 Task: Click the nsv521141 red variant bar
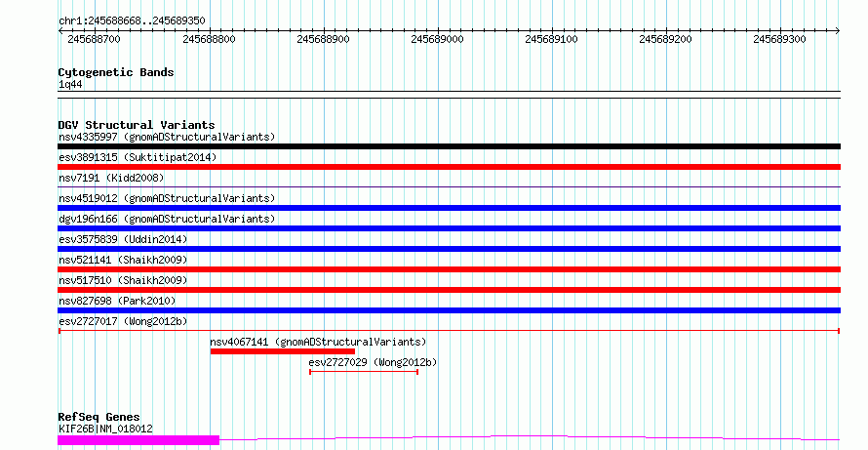click(x=449, y=269)
